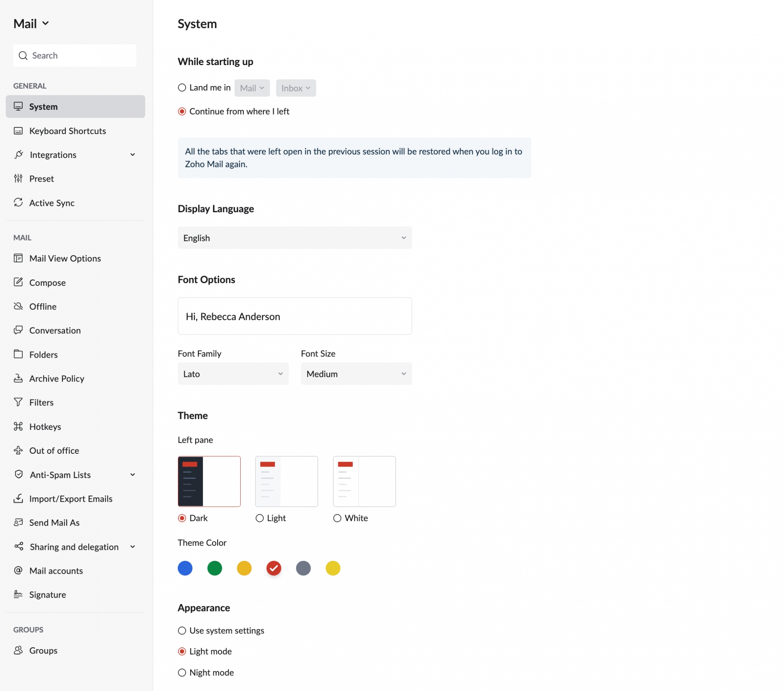Navigate to Active Sync settings
784x691 pixels.
52,202
